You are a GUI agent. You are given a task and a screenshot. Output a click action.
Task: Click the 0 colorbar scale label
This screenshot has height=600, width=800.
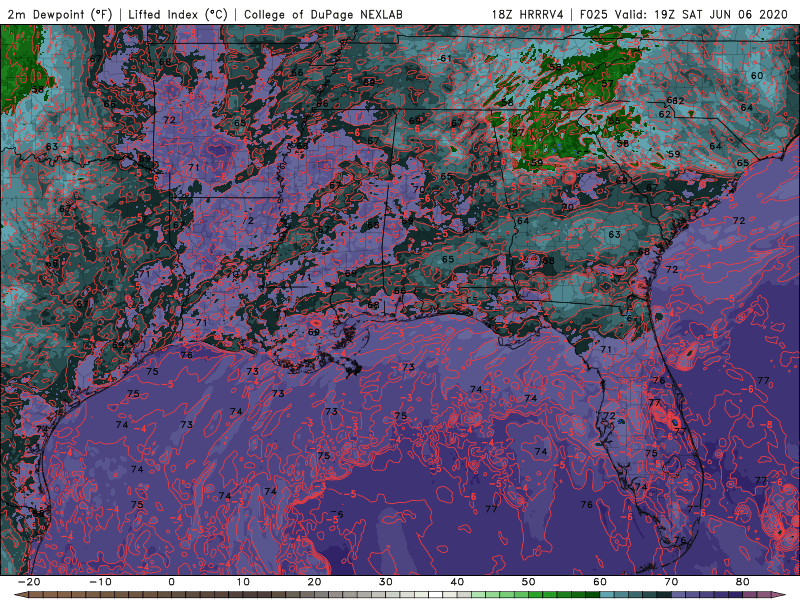[171, 582]
